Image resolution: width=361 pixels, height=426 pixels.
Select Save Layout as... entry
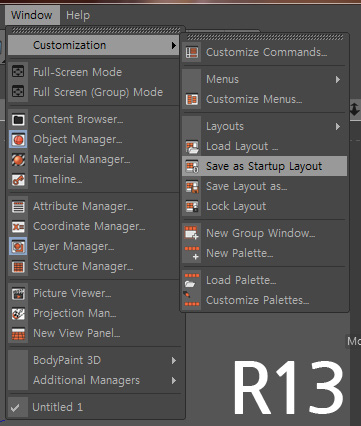point(265,186)
